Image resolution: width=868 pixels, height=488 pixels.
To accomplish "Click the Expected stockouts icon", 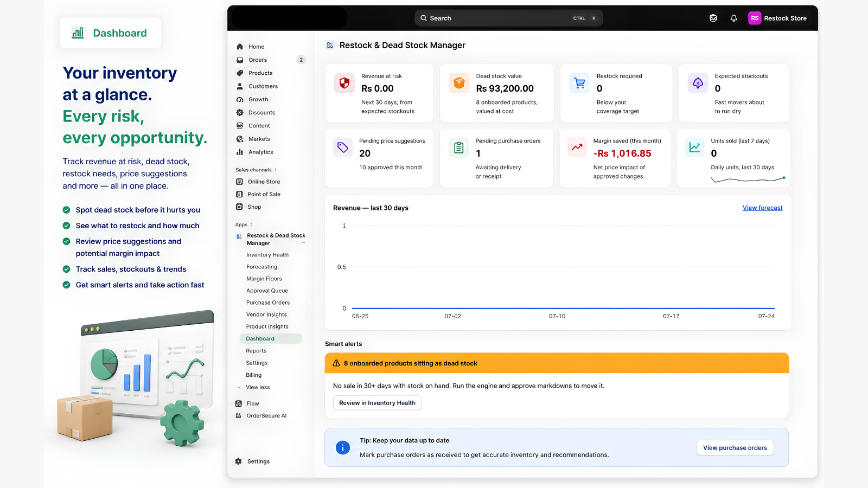I will point(698,83).
